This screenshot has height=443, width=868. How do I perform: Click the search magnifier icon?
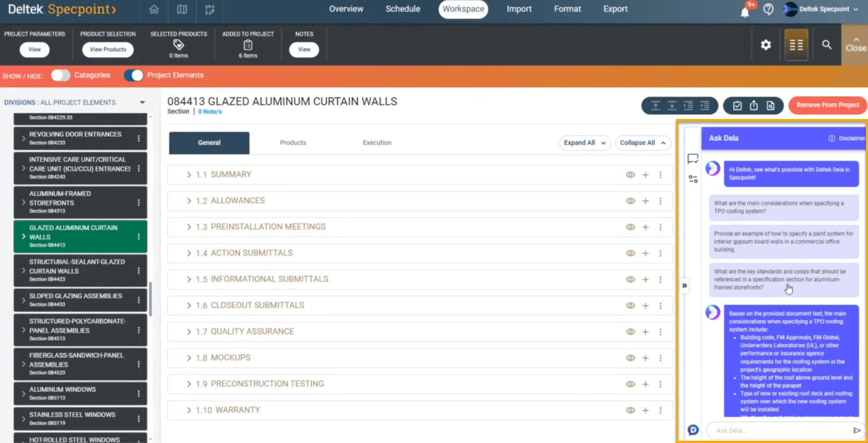[x=826, y=45]
